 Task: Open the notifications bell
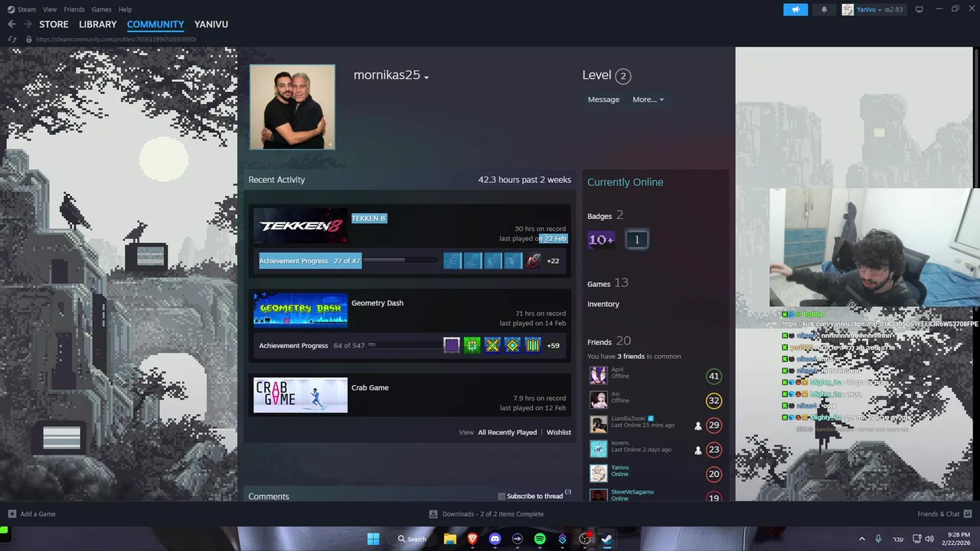[824, 9]
